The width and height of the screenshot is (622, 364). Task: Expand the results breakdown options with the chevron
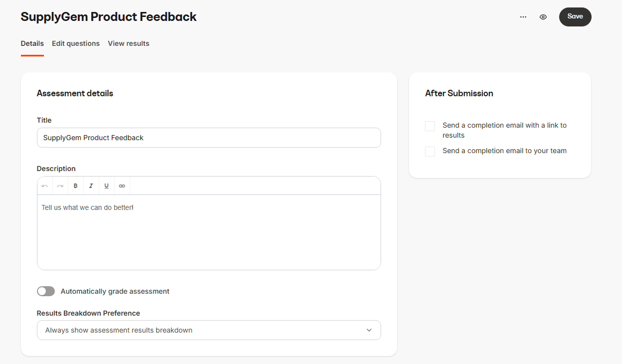[369, 330]
